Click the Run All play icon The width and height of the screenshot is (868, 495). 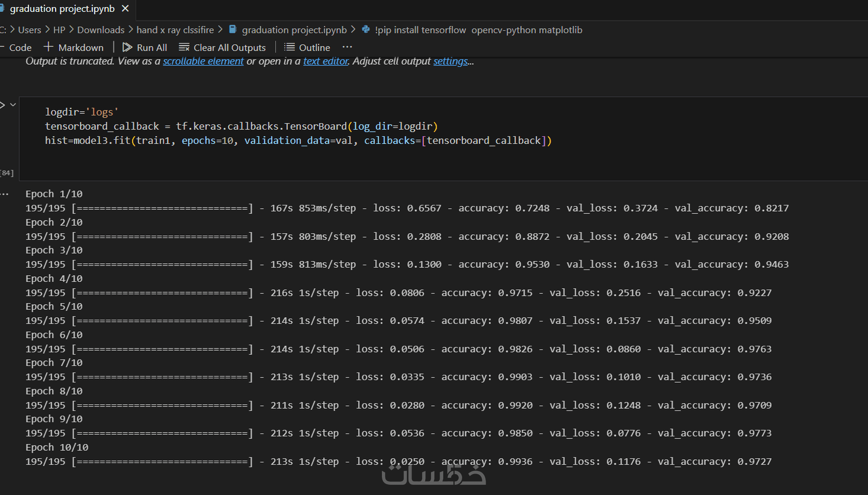coord(127,47)
